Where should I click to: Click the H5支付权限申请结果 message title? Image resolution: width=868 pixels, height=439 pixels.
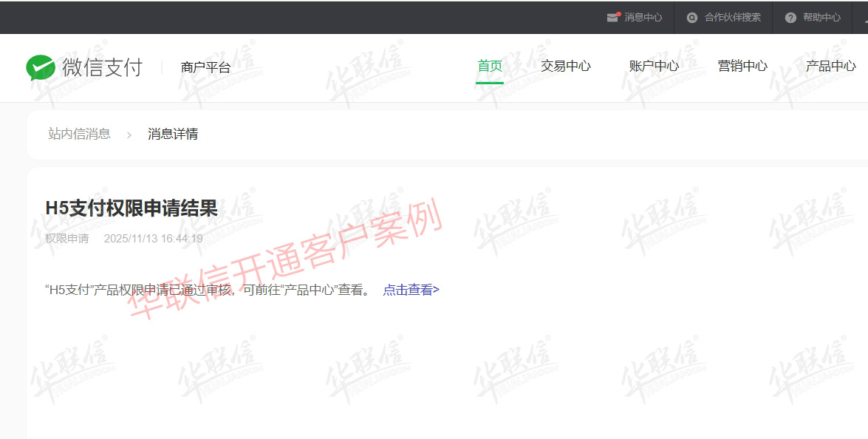click(131, 208)
